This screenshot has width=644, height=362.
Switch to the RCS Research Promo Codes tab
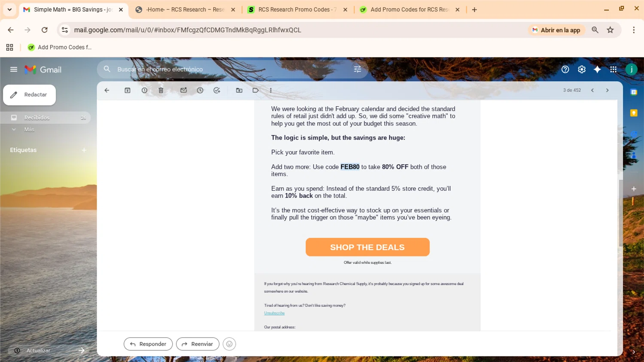coord(297,9)
